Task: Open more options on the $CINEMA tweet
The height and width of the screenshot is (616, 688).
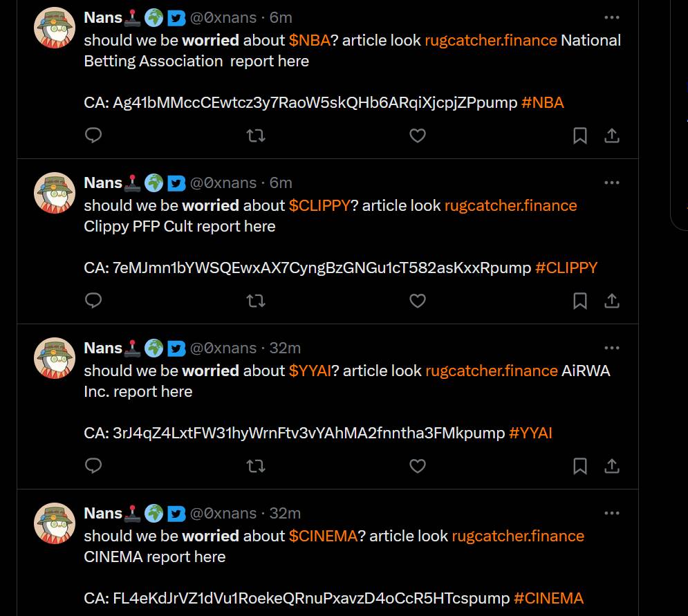Action: coord(612,513)
